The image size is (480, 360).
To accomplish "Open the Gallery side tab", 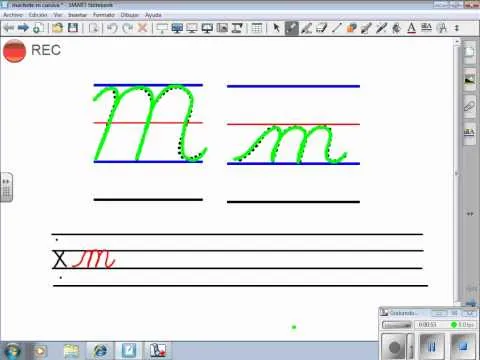I will (470, 80).
